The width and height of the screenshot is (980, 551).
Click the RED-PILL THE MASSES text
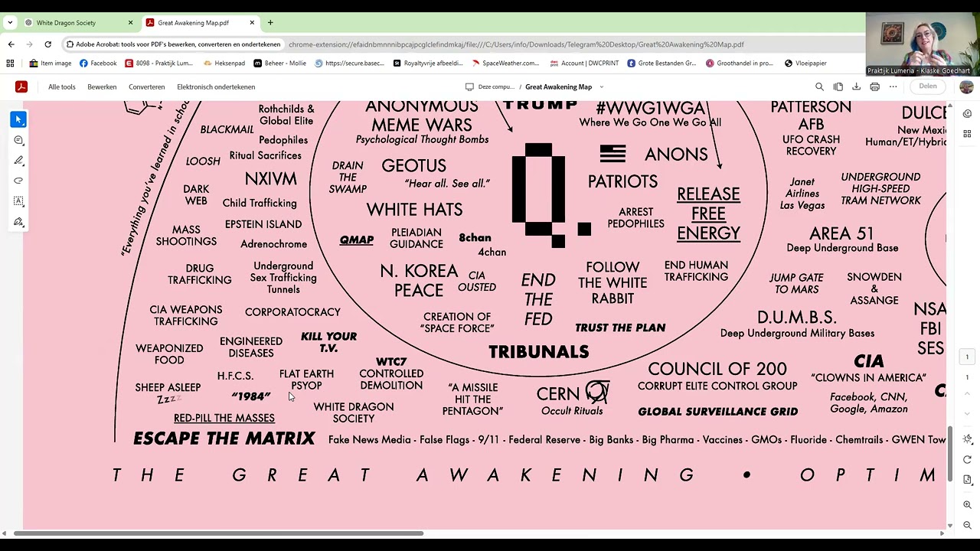pos(224,418)
